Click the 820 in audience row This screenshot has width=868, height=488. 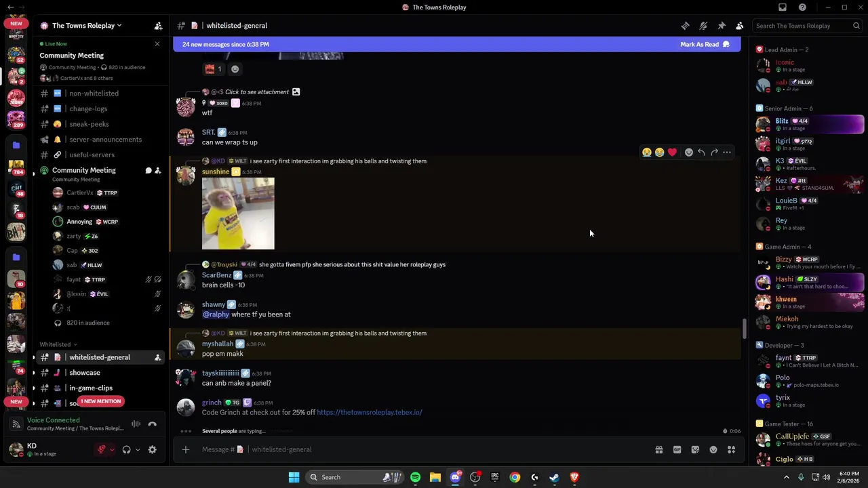coord(88,323)
